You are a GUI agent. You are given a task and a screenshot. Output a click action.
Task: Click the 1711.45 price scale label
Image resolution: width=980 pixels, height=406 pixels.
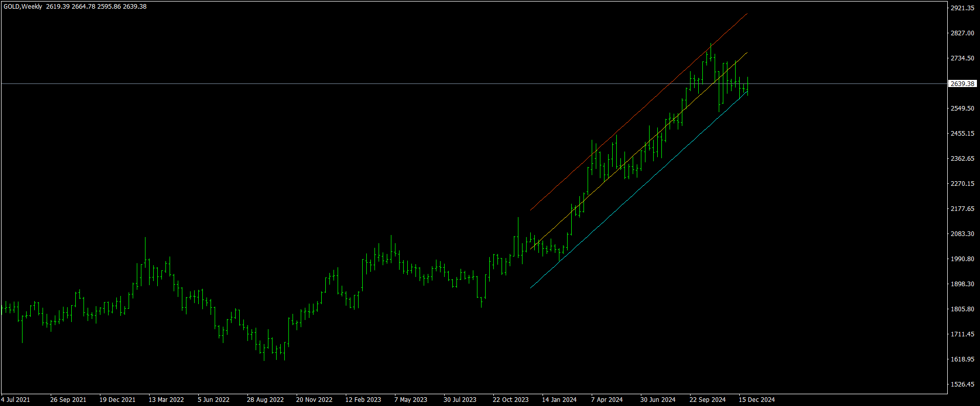[963, 334]
